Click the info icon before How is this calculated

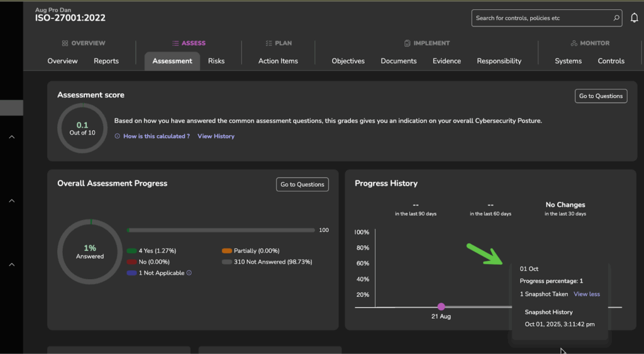click(x=118, y=136)
